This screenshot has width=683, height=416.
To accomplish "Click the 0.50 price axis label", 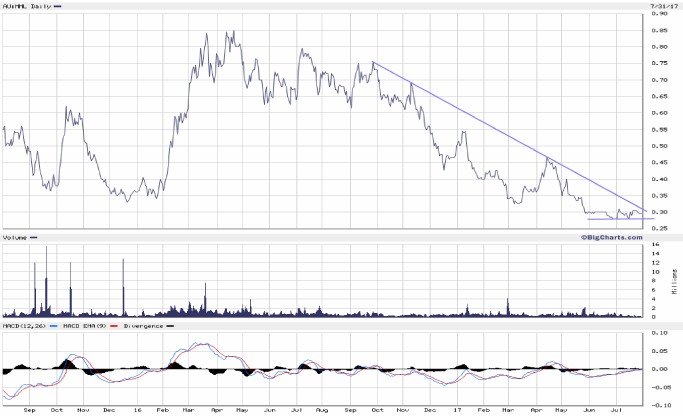I will 661,146.
